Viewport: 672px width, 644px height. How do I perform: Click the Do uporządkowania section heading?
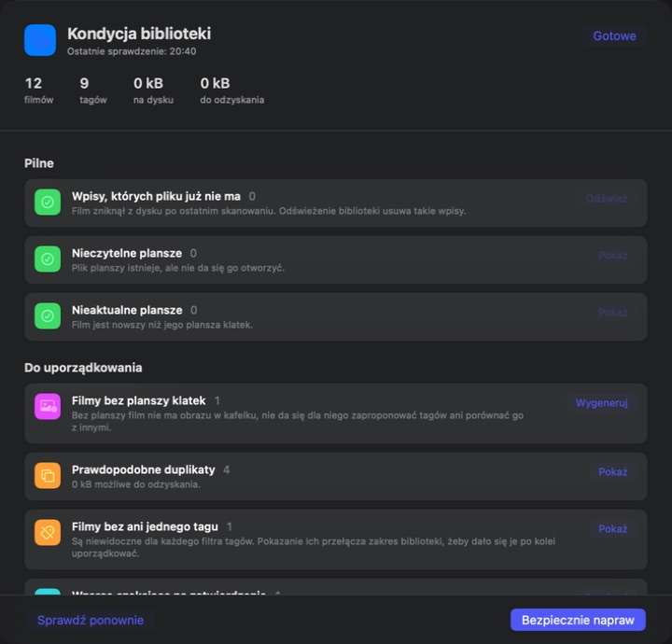click(x=83, y=368)
